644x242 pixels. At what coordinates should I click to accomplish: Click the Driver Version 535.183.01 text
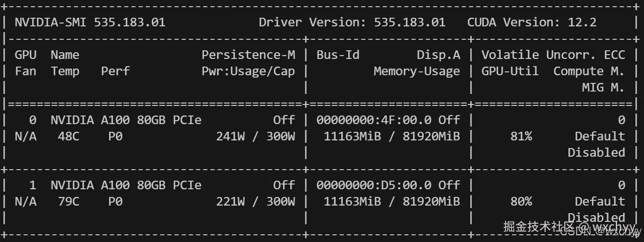pos(352,22)
